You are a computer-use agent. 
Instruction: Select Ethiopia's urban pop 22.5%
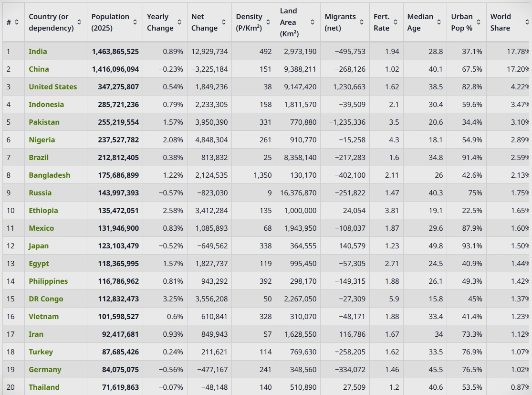coord(472,210)
